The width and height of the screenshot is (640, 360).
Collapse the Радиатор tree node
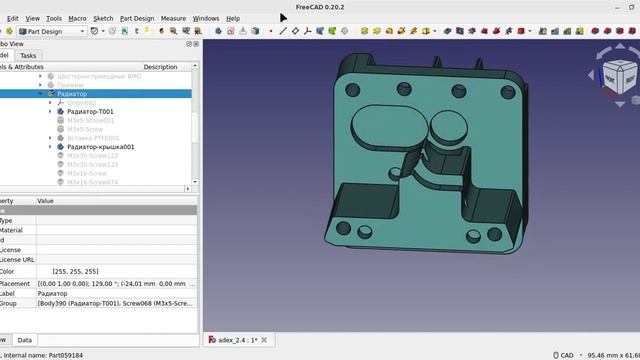point(40,93)
